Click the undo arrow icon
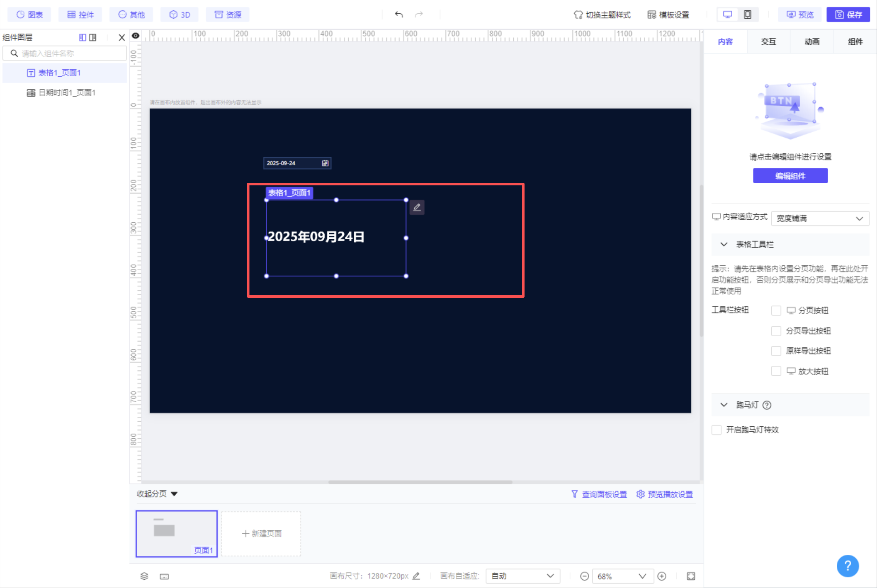The width and height of the screenshot is (877, 588). tap(398, 15)
